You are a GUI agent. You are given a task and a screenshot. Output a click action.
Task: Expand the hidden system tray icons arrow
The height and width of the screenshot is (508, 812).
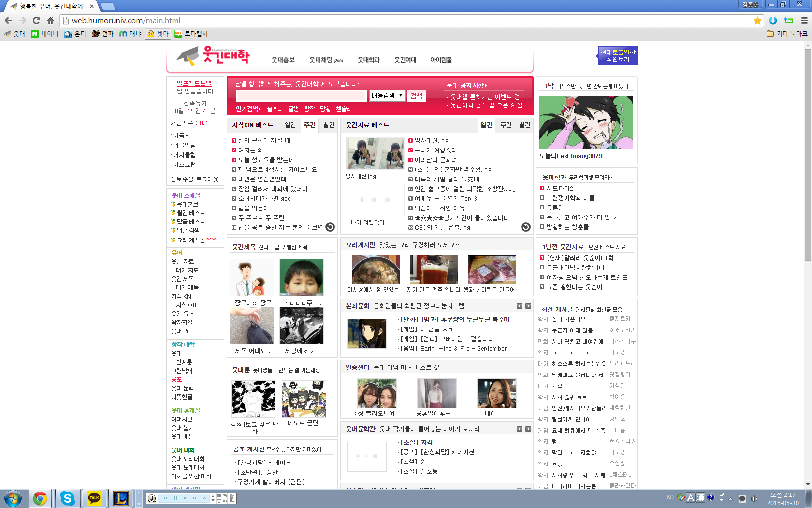tap(730, 498)
